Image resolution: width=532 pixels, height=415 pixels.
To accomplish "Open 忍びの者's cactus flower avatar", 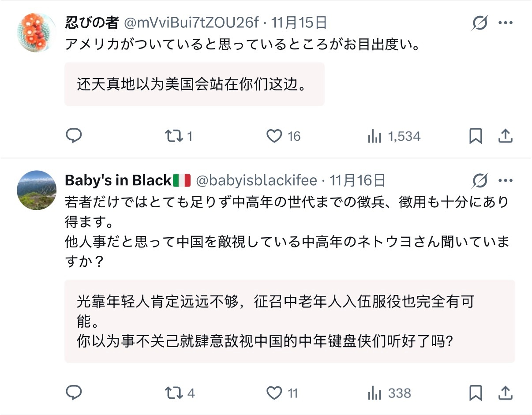I will (37, 33).
